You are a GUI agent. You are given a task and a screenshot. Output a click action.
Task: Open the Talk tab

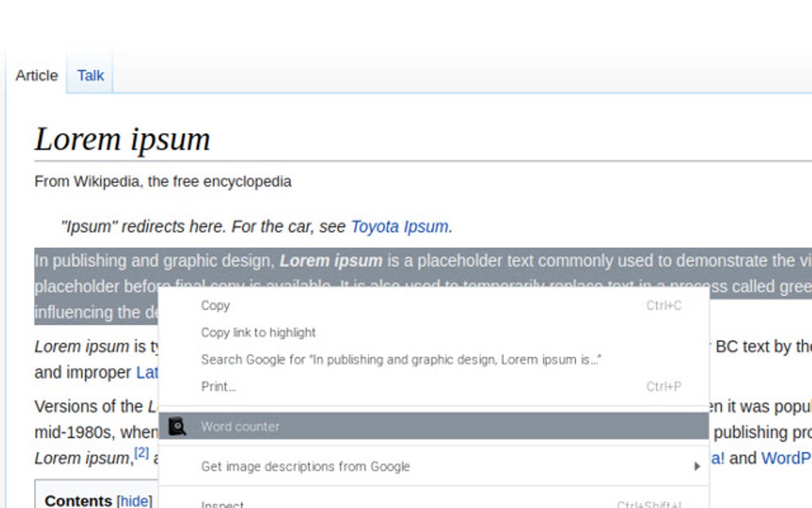point(89,75)
